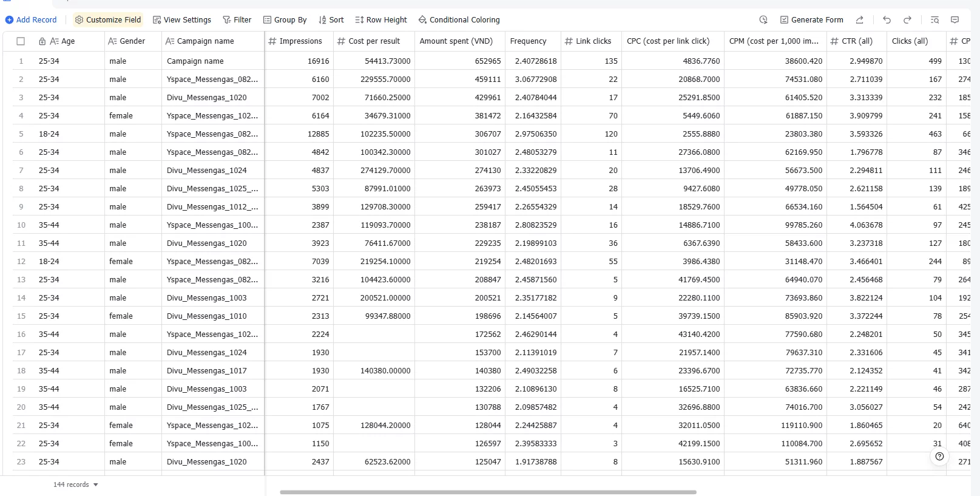Open Conditional Coloring
980x496 pixels.
pos(459,20)
